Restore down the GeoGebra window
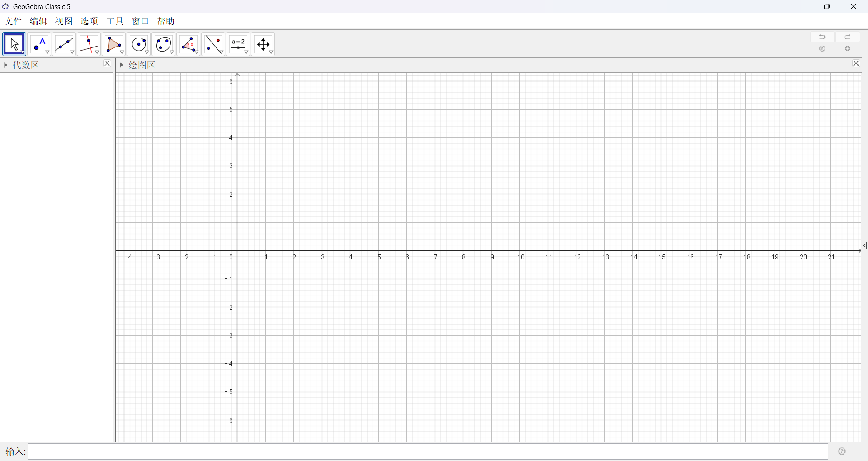The width and height of the screenshot is (868, 461). pyautogui.click(x=827, y=6)
